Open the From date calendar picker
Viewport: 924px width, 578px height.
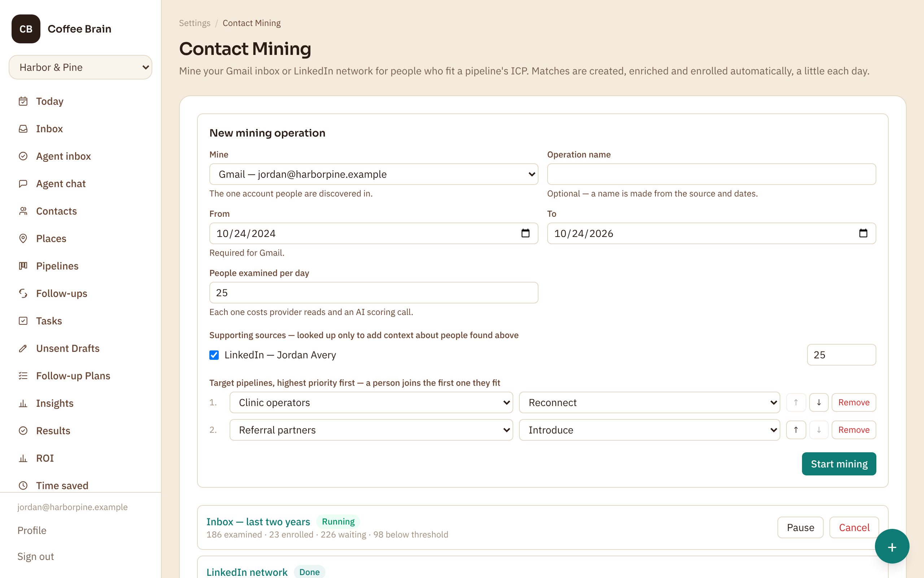tap(526, 233)
